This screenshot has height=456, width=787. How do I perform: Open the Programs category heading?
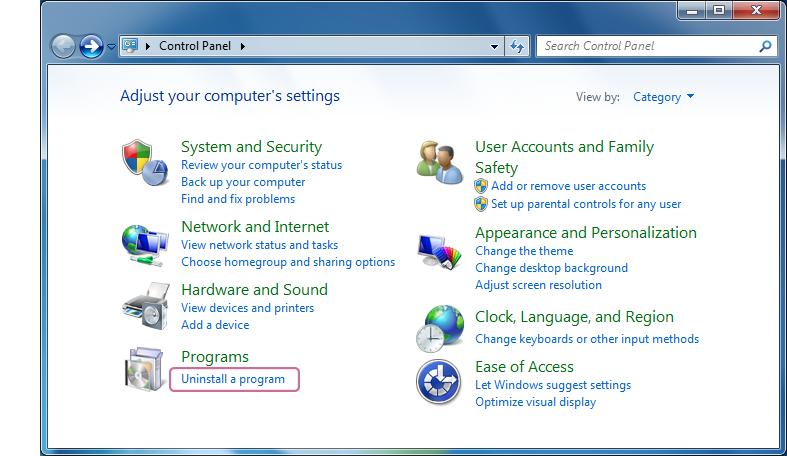point(215,357)
